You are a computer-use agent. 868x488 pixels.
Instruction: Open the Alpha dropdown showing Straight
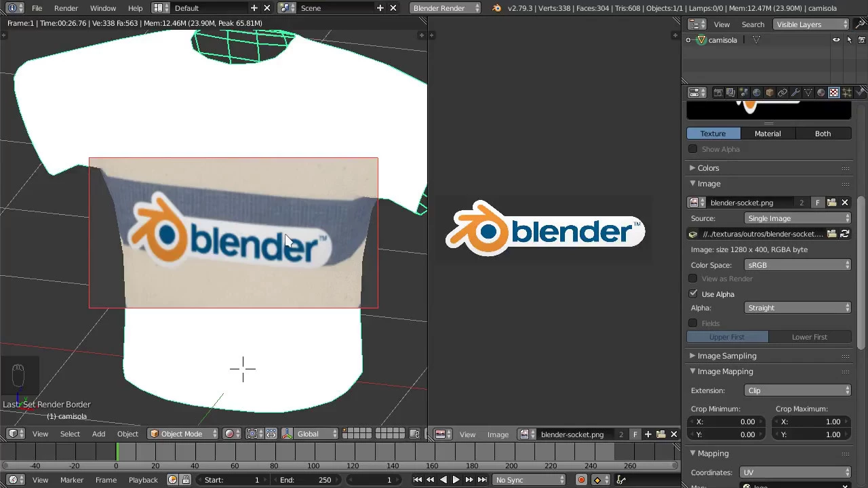pyautogui.click(x=797, y=308)
